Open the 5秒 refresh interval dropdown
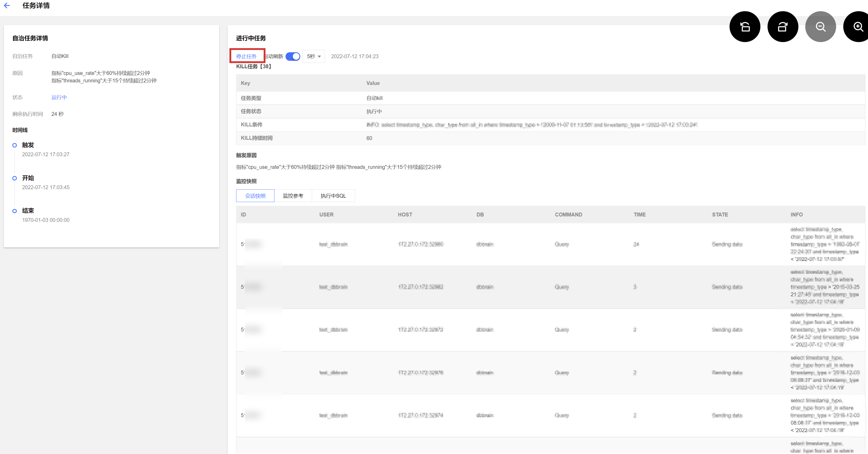Image resolution: width=868 pixels, height=454 pixels. point(313,57)
